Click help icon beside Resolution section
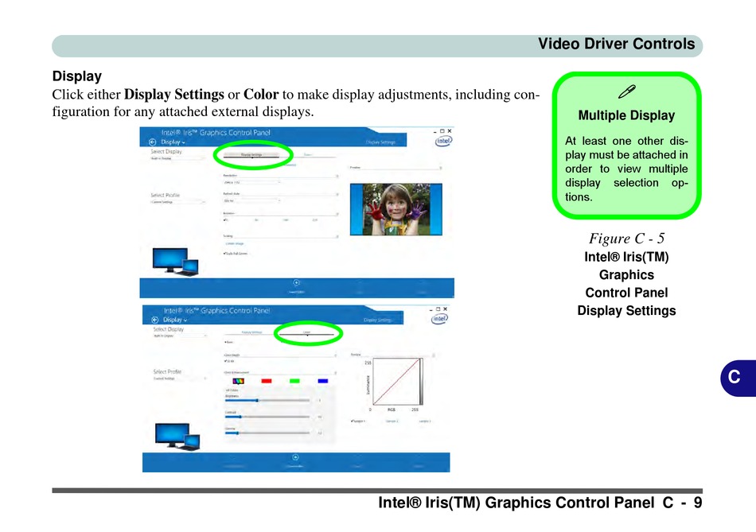This screenshot has width=756, height=532. [x=337, y=176]
